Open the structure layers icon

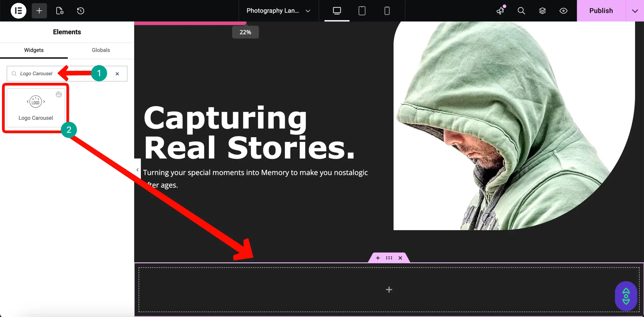click(542, 11)
